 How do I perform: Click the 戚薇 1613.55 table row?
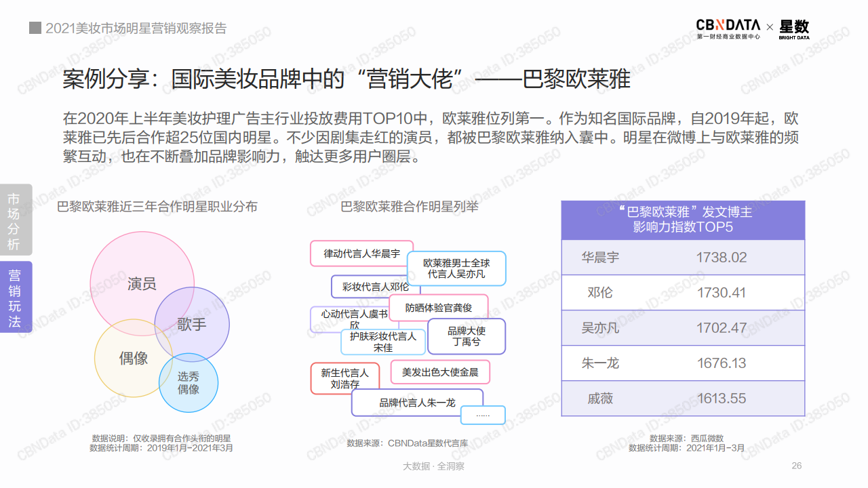click(x=683, y=399)
